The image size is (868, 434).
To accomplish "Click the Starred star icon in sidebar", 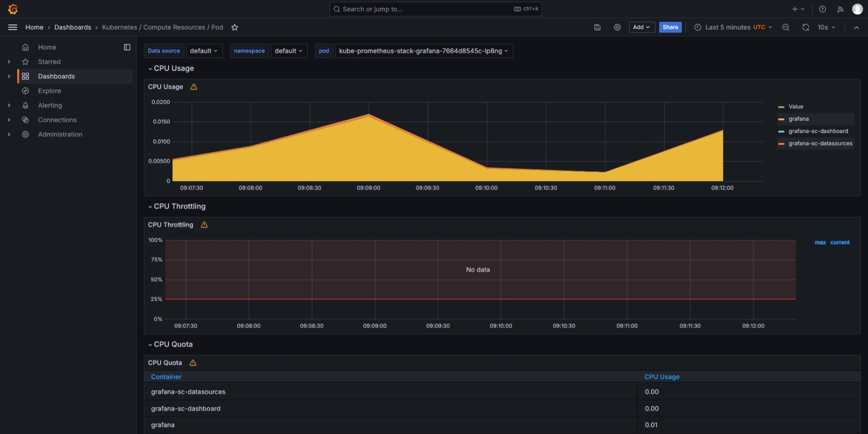I will (x=26, y=62).
